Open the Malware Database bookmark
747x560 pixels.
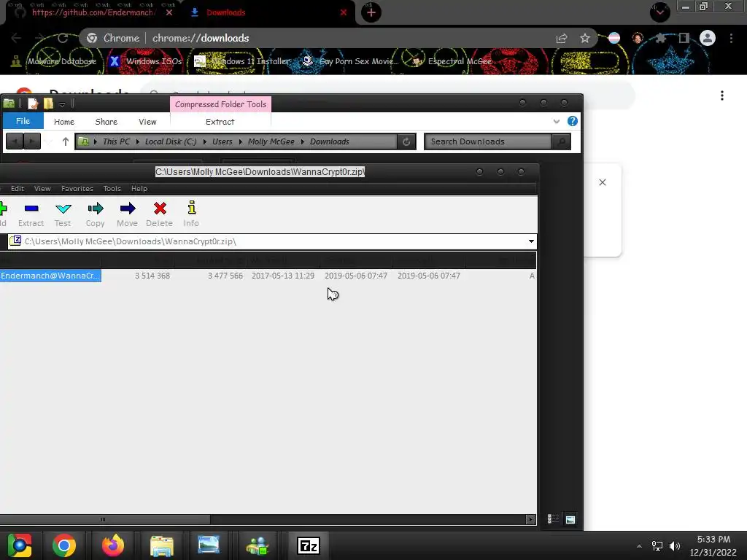(54, 61)
